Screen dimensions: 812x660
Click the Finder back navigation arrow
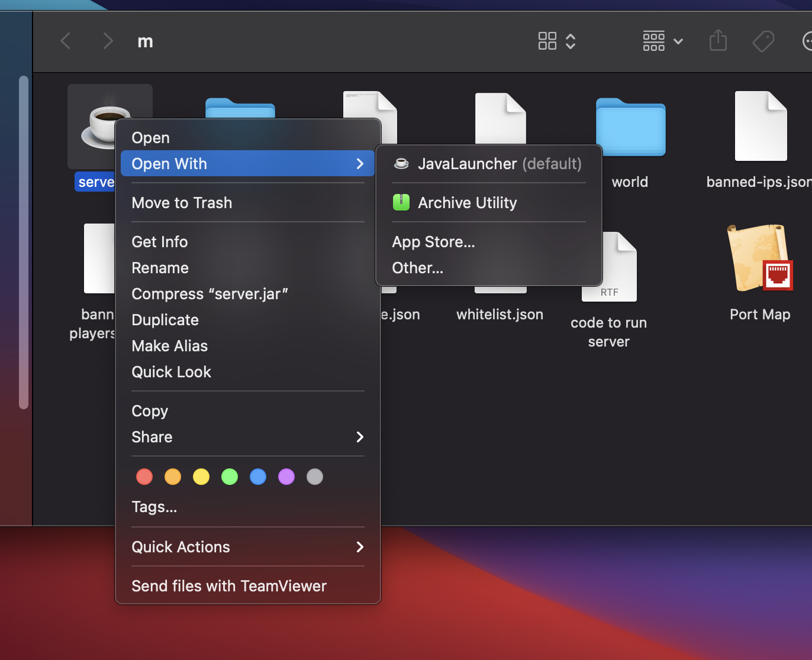(66, 41)
